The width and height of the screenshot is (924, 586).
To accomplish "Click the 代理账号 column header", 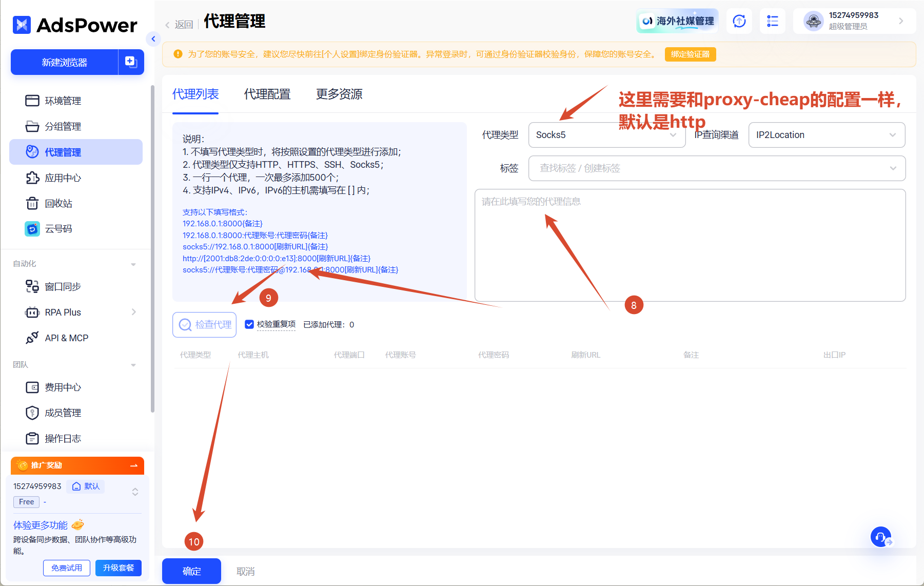I will click(x=401, y=355).
